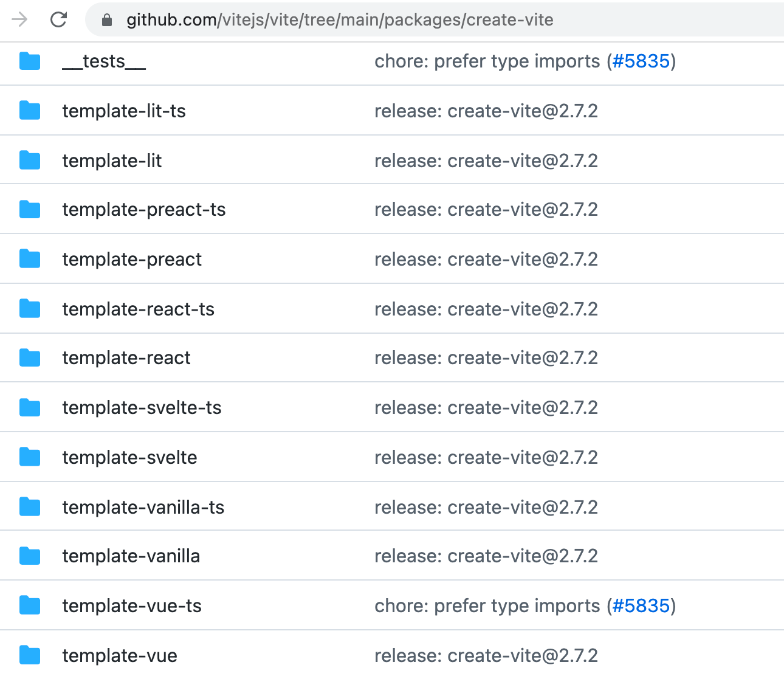Open the template-preact folder link
This screenshot has width=784, height=676.
click(132, 260)
